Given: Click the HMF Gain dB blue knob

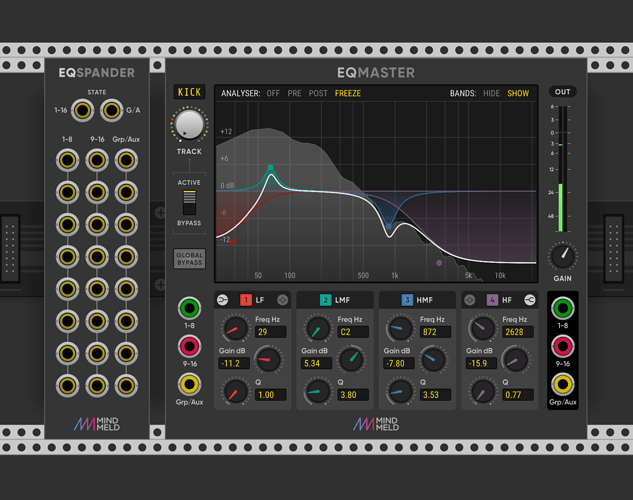Looking at the screenshot, I should click(x=433, y=359).
